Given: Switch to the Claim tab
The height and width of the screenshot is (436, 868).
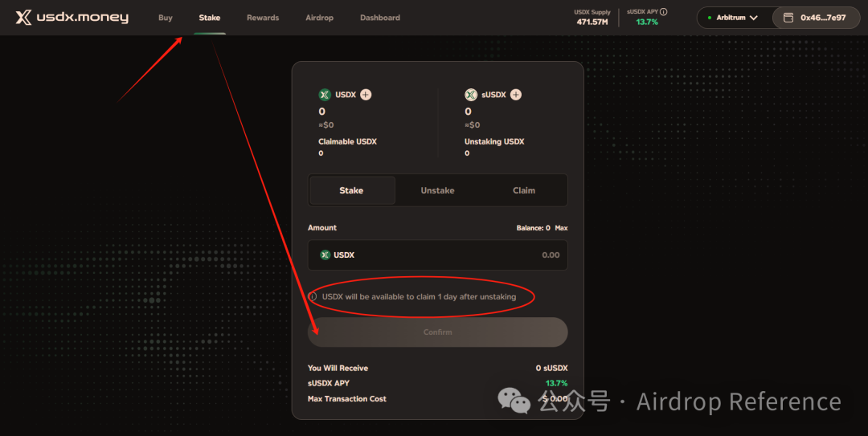Looking at the screenshot, I should pos(524,191).
